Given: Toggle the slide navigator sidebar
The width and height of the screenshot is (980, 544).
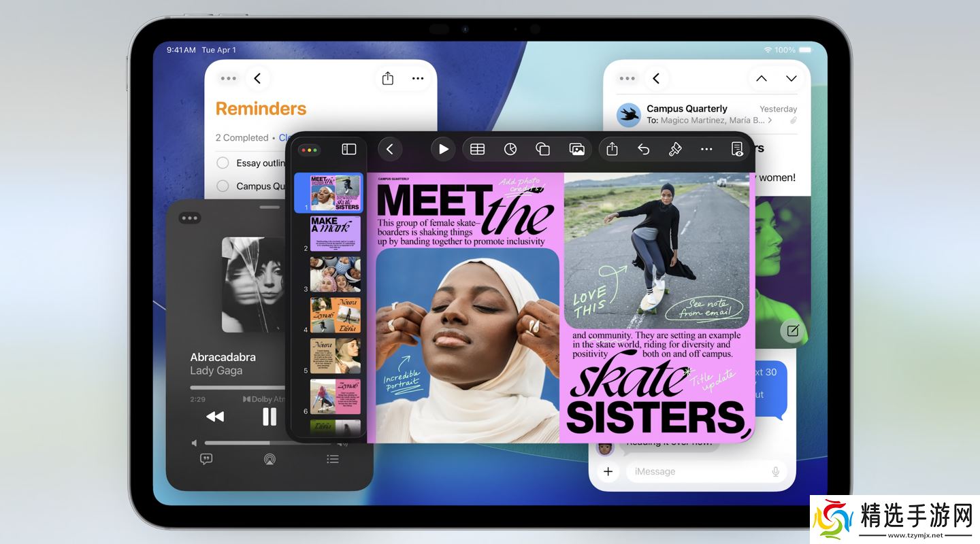Looking at the screenshot, I should [x=349, y=149].
